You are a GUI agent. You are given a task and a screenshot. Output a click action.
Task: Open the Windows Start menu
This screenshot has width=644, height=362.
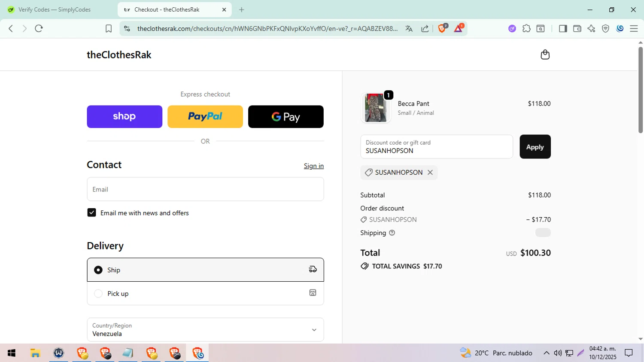12,353
